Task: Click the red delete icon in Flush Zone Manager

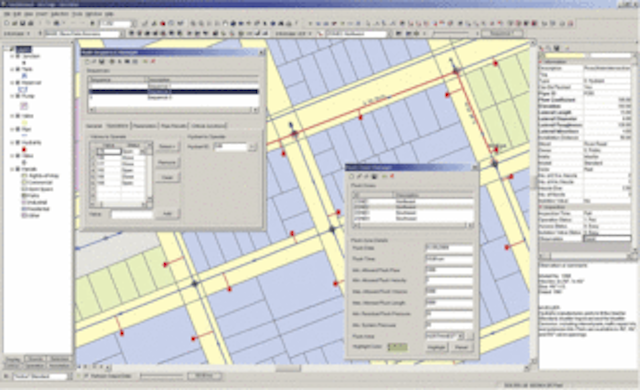Action: pos(392,176)
